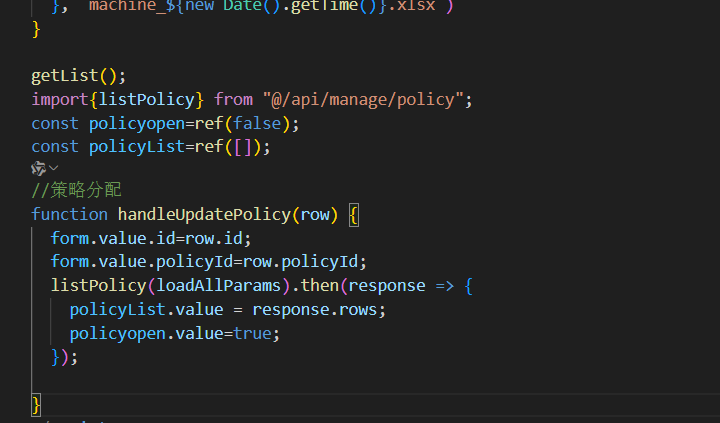Click the row parameter in the function signature
Image resolution: width=720 pixels, height=423 pixels.
pos(315,214)
